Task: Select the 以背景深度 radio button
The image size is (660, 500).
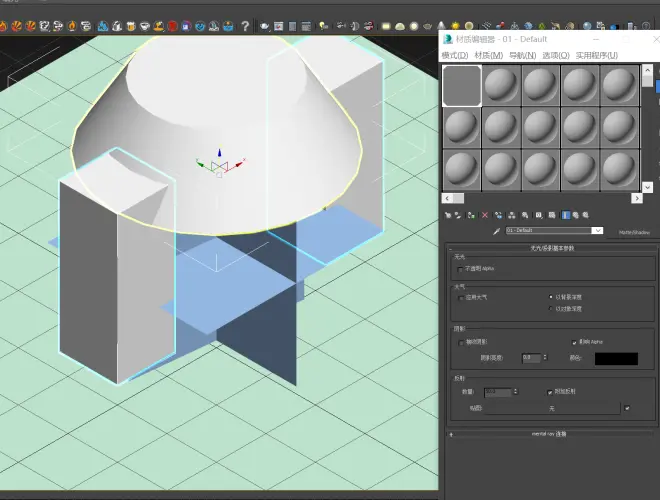Action: click(551, 297)
